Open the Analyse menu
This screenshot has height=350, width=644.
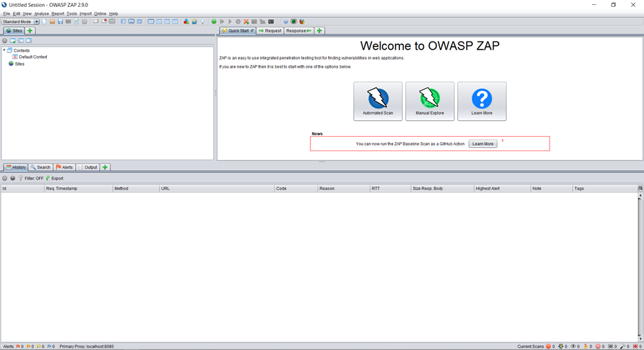click(41, 14)
